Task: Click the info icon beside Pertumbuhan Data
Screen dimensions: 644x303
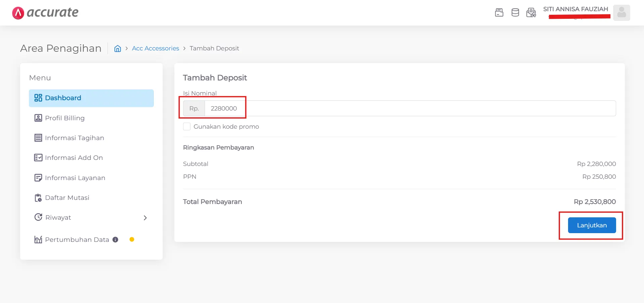Action: click(115, 240)
